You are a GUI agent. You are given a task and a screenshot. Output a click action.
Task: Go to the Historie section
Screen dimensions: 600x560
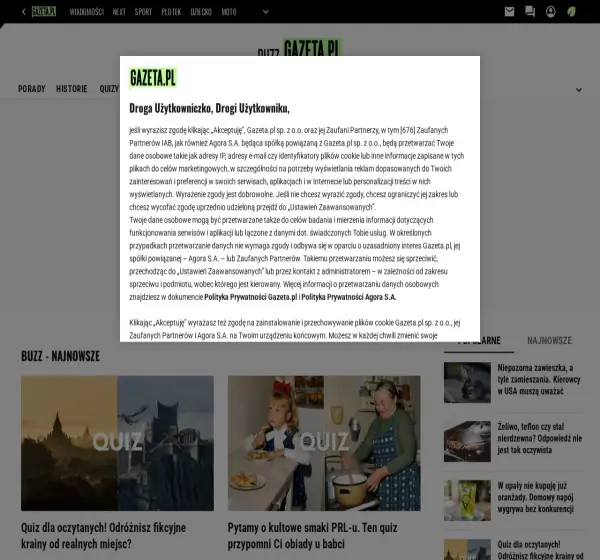72,89
